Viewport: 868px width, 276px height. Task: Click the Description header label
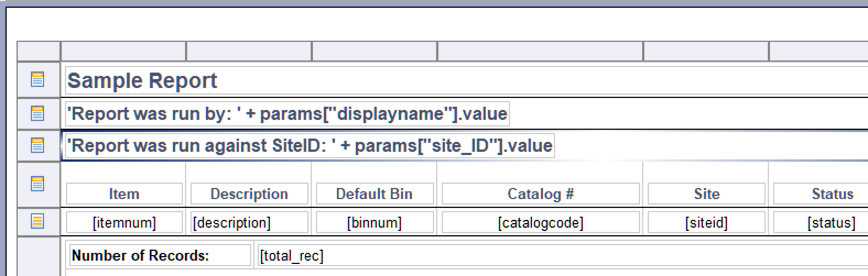[x=249, y=194]
